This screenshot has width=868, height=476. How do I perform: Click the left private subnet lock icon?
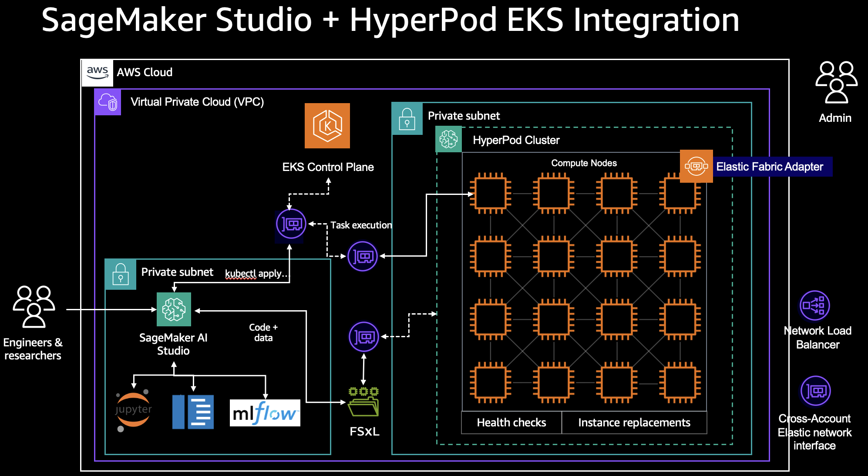pos(121,274)
